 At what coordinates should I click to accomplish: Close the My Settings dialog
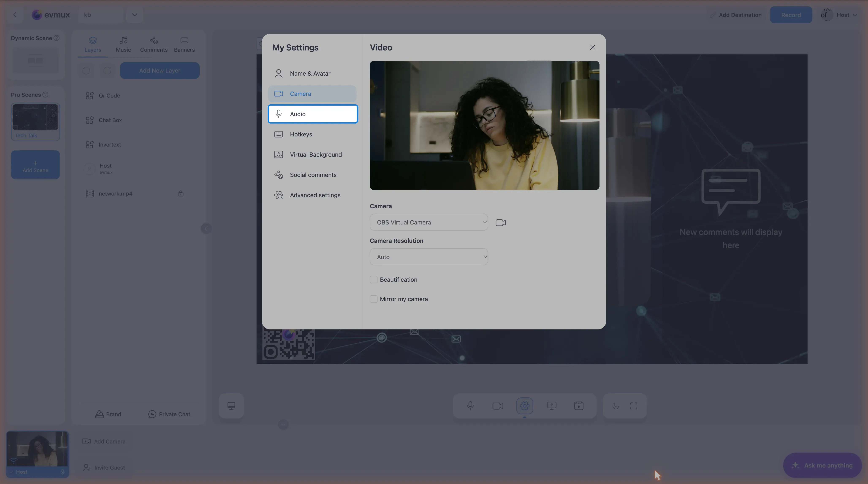(x=592, y=47)
